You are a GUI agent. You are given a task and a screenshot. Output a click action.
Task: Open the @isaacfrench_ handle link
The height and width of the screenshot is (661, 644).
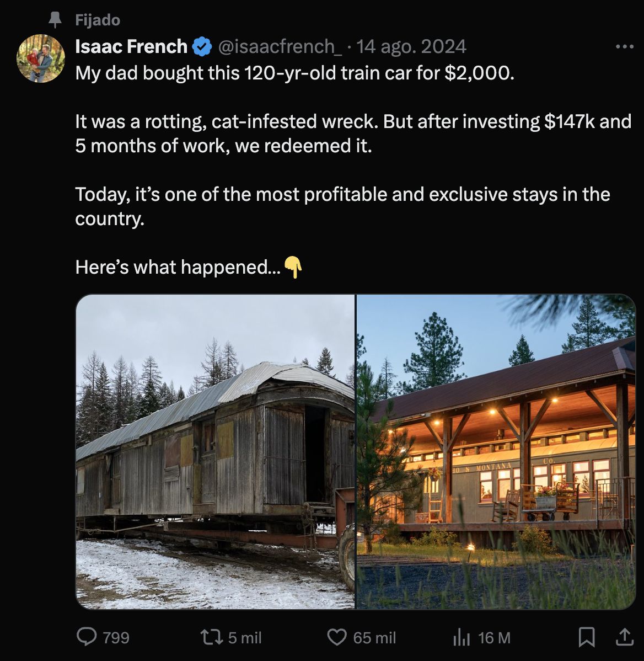coord(280,46)
